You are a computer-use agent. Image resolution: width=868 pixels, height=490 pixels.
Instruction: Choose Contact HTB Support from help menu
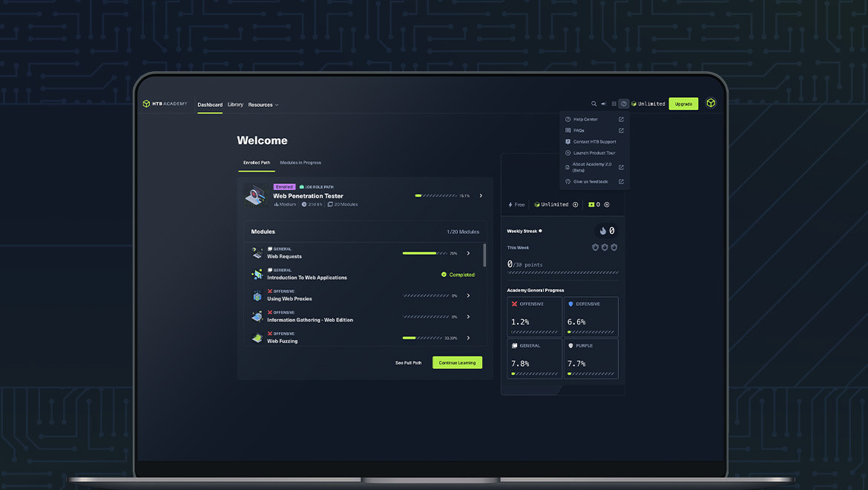(x=594, y=142)
